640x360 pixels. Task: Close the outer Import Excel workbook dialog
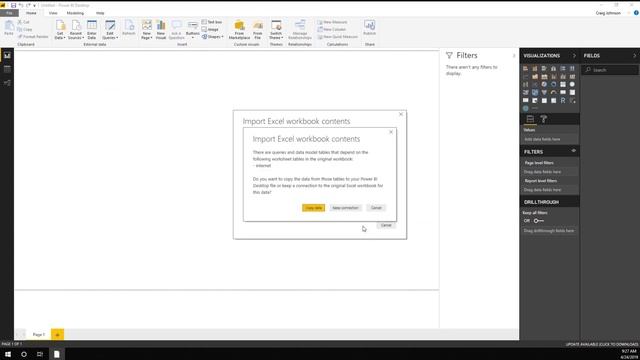[x=401, y=114]
